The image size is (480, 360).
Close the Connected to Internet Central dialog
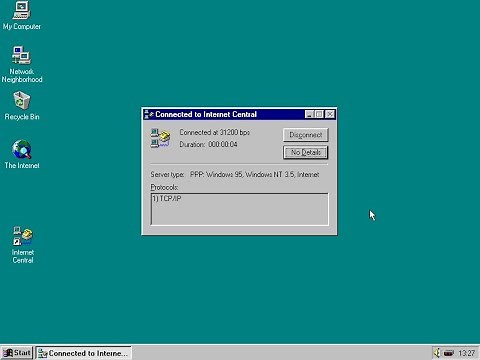330,114
